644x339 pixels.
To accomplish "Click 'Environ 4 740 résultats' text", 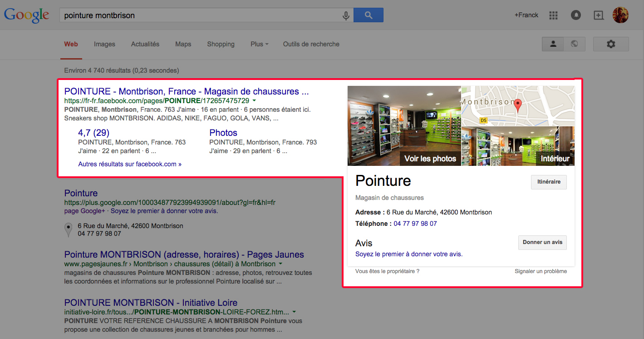I will point(122,70).
